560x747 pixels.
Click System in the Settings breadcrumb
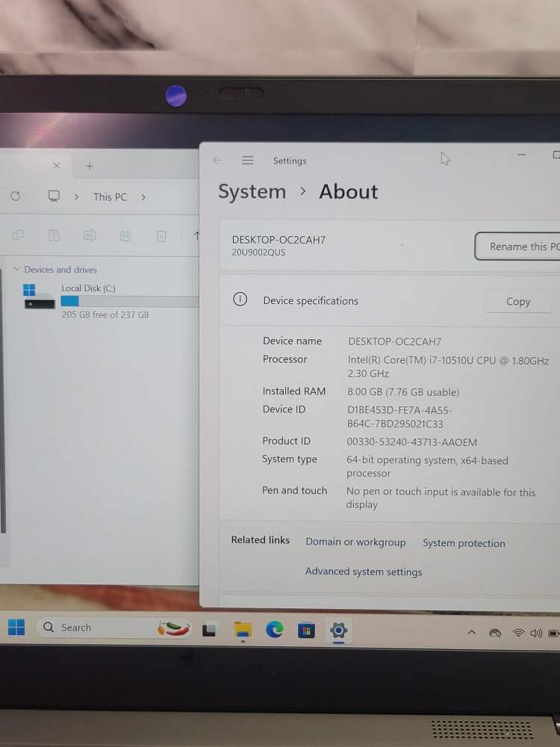coord(252,192)
